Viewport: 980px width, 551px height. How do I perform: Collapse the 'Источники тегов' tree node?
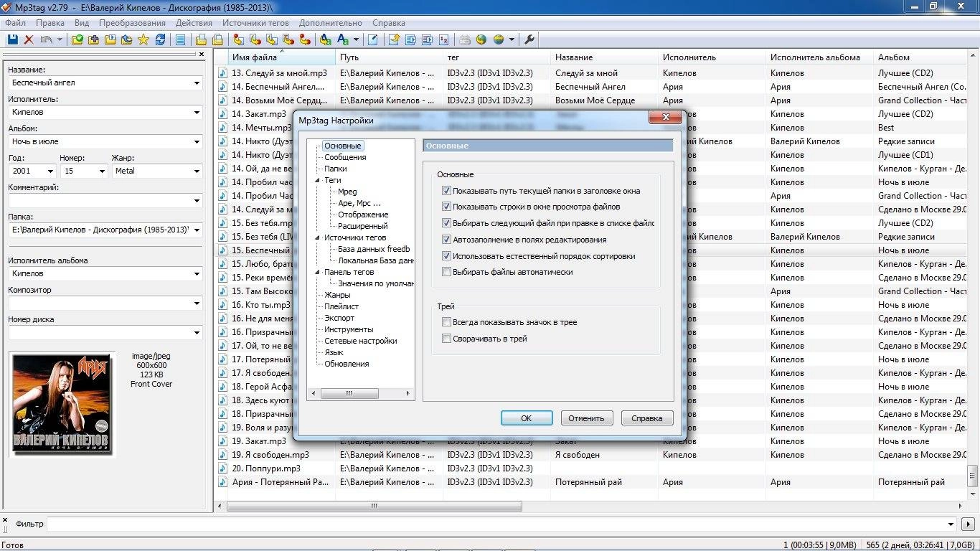point(317,237)
